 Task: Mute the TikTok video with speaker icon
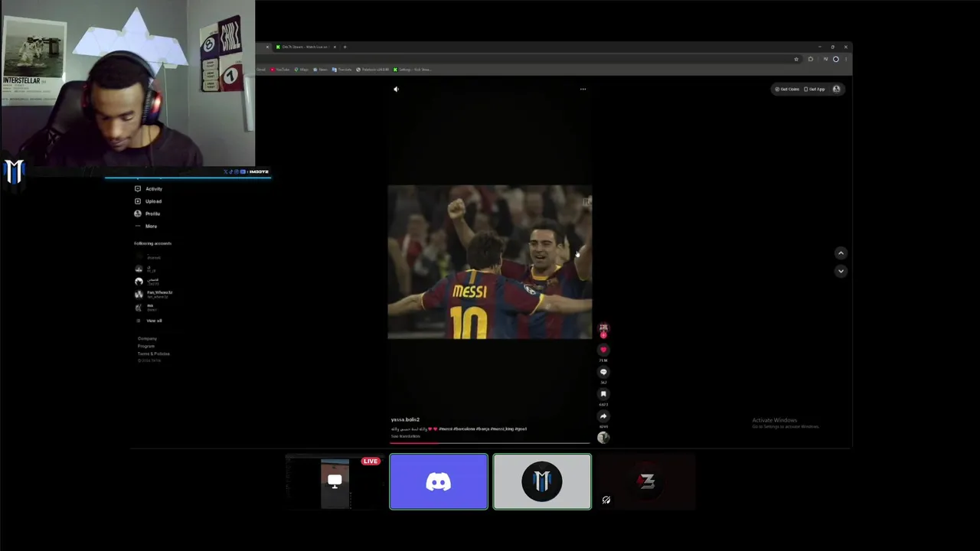(396, 89)
